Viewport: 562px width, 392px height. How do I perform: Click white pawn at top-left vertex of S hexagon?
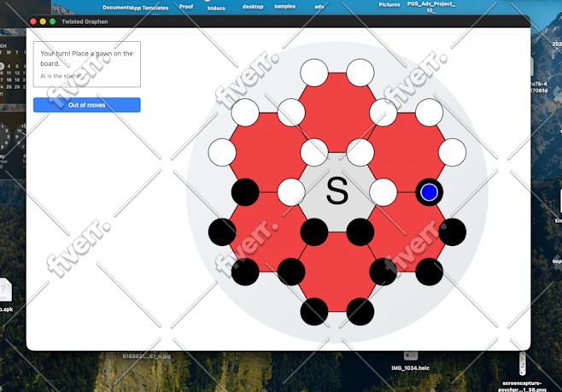[314, 153]
